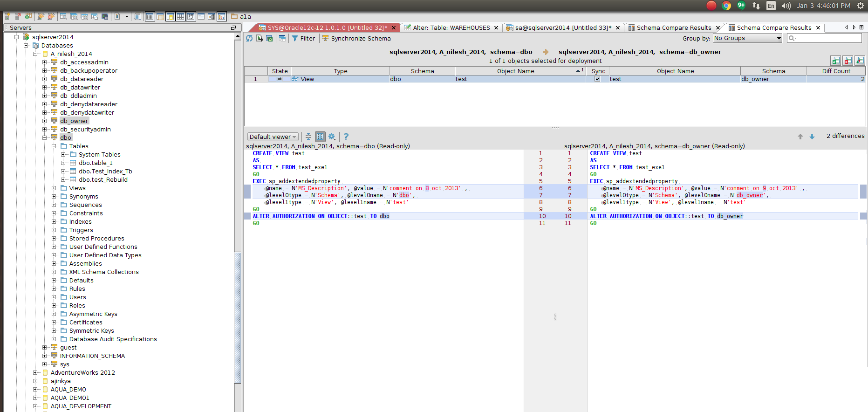The image size is (868, 412).
Task: Open diff viewer settings gear
Action: [332, 137]
